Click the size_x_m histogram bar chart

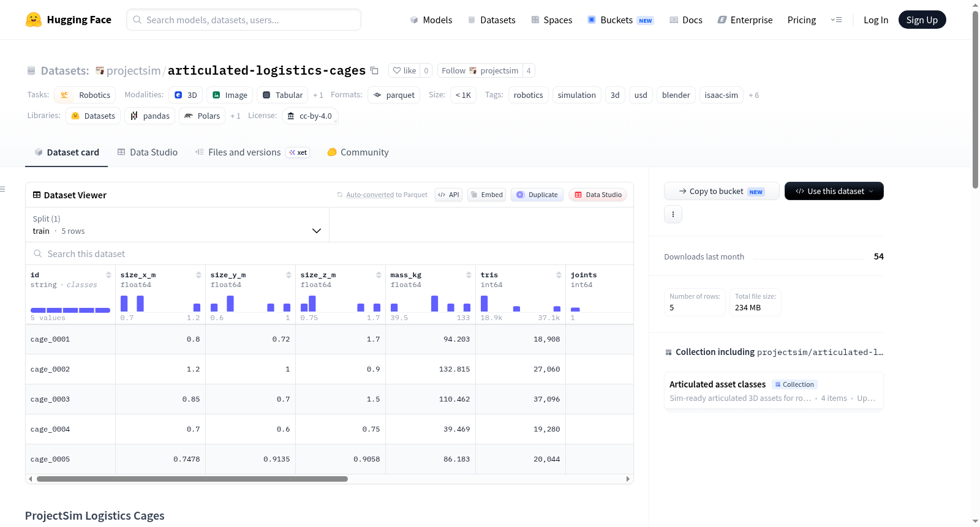[x=160, y=303]
